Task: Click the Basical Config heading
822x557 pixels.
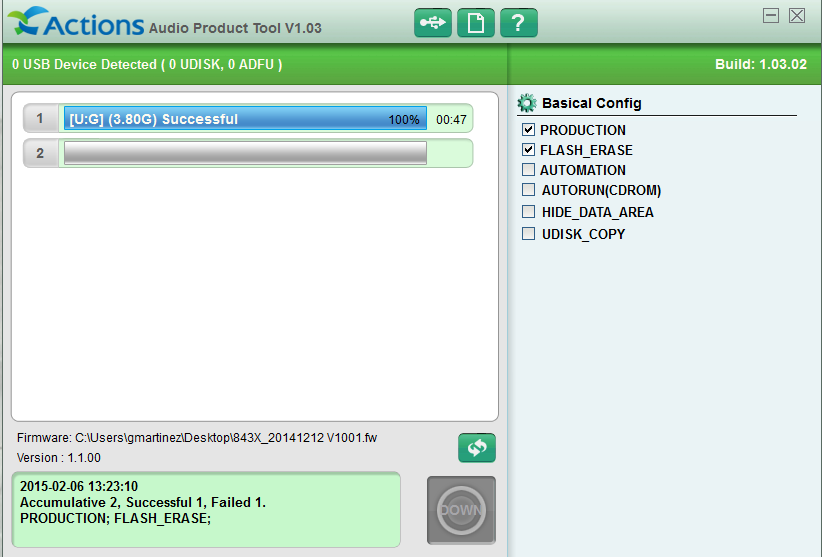Action: coord(591,103)
